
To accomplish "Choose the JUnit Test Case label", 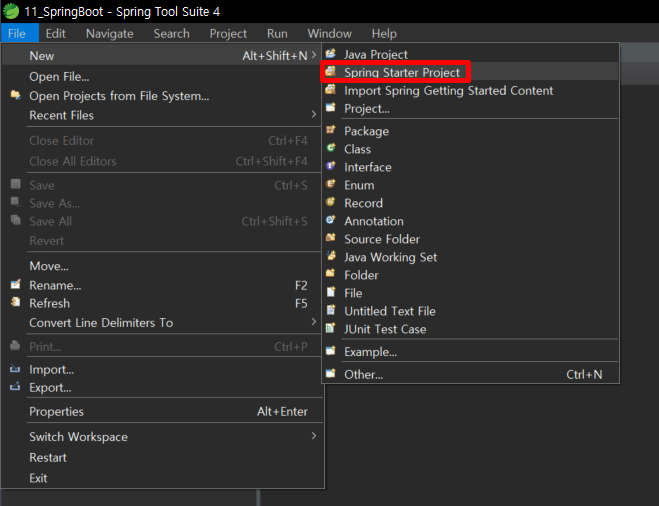I will pos(385,329).
